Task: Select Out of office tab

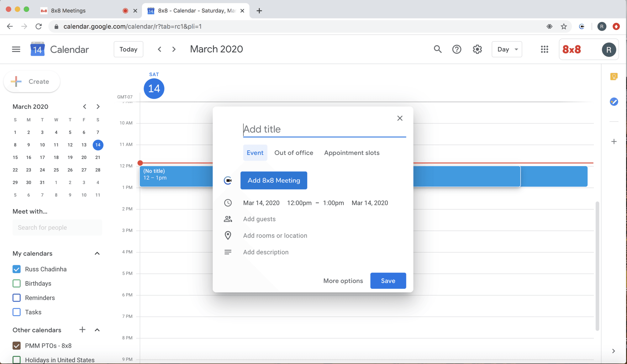Action: click(x=294, y=153)
